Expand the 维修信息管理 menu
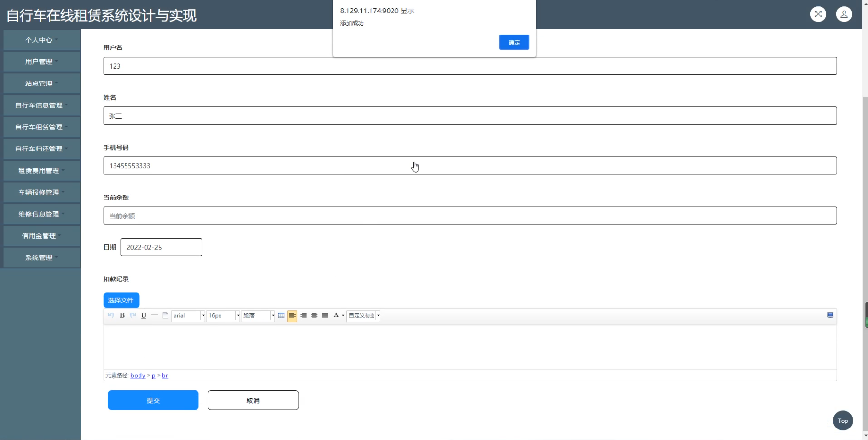This screenshot has height=440, width=868. click(41, 214)
